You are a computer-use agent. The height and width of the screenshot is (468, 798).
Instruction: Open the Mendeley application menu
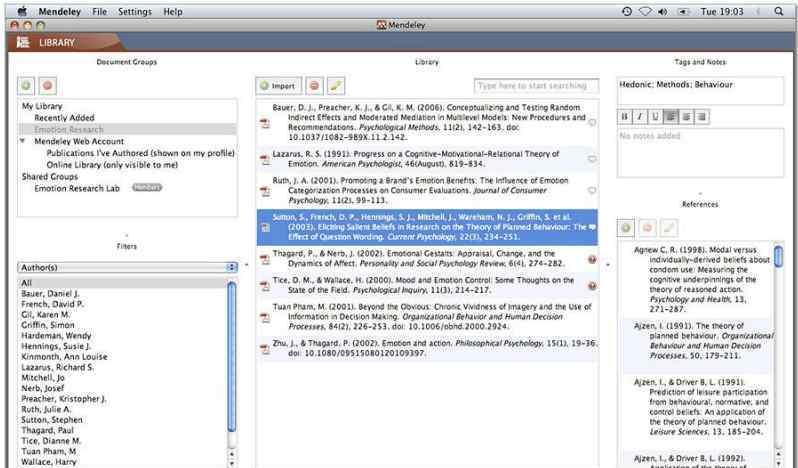pos(60,11)
